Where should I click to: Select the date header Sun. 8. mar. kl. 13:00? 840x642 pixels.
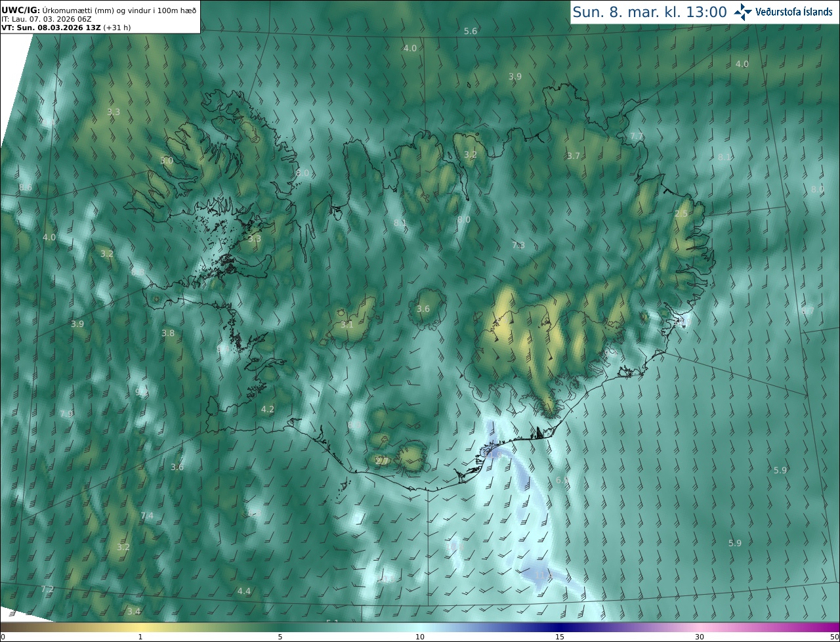(649, 12)
